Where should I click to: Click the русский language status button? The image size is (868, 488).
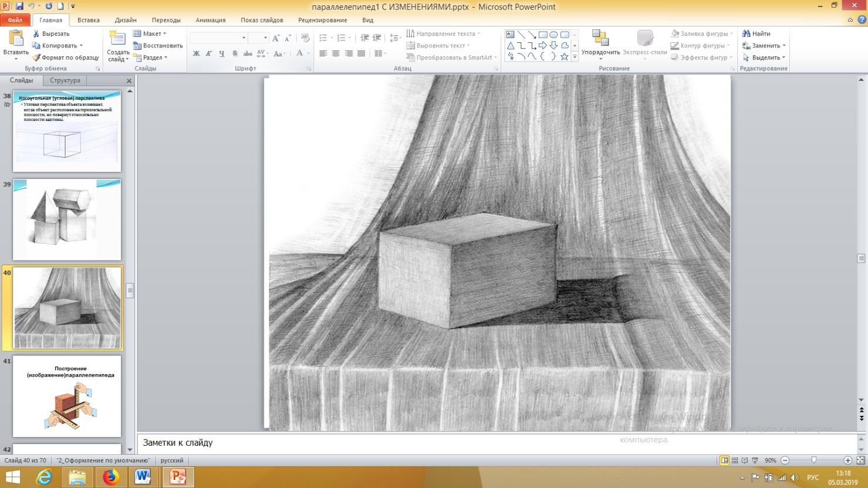(x=172, y=460)
